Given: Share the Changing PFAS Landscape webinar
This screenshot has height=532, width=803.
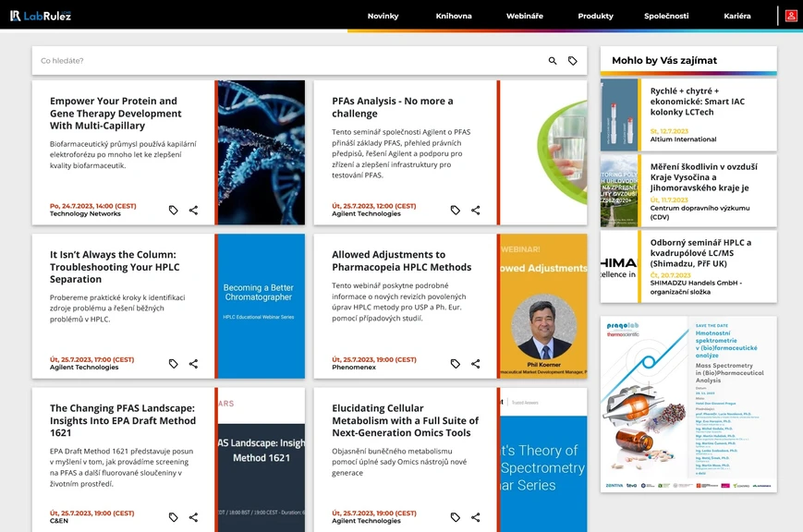Looking at the screenshot, I should coord(193,517).
